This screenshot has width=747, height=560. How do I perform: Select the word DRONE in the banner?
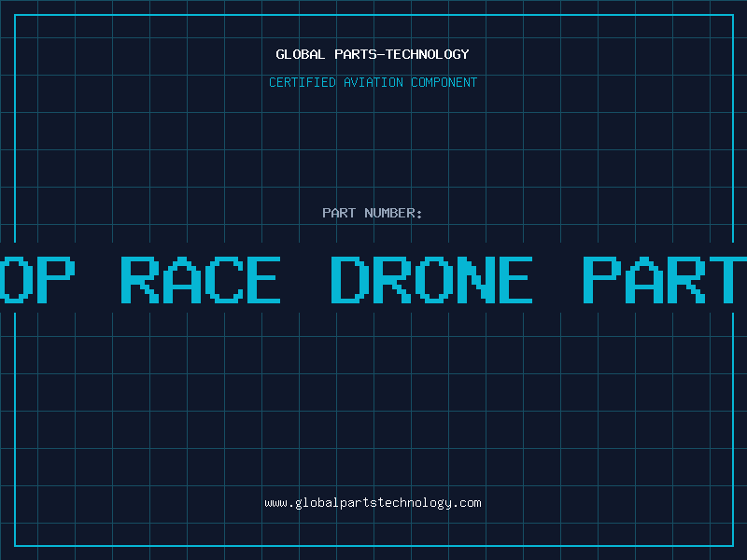click(x=431, y=279)
